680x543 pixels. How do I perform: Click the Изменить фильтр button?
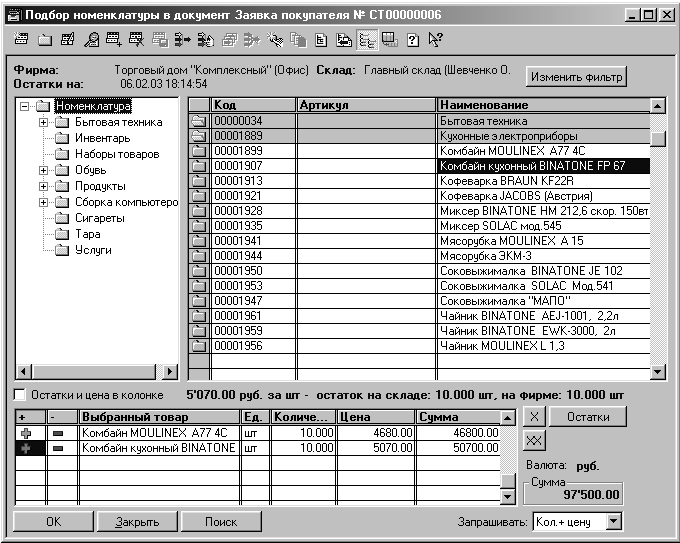pos(576,77)
